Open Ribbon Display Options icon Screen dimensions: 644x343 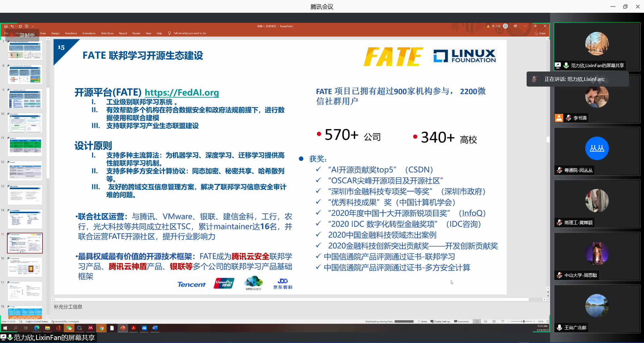pos(515,26)
